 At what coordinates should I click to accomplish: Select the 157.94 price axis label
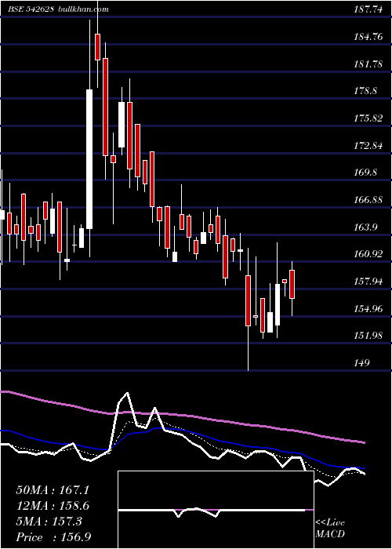[x=368, y=282]
